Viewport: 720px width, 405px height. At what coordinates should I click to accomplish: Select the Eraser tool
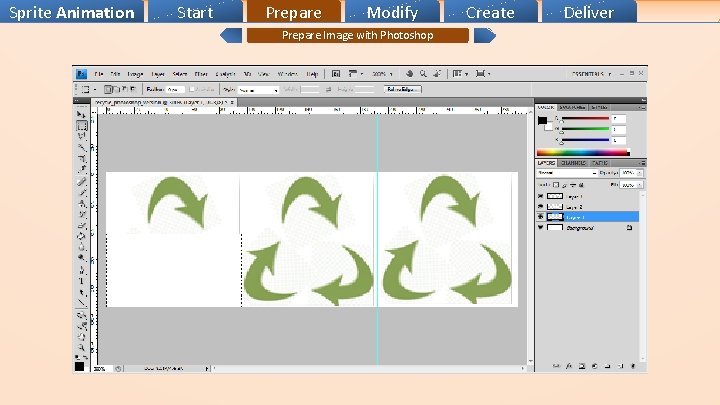click(81, 226)
